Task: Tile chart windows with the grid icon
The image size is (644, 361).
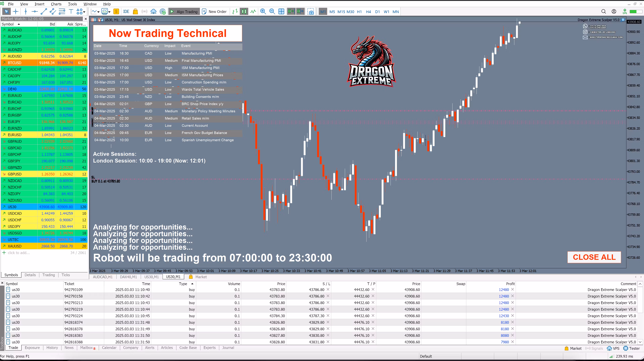Action: tap(281, 11)
